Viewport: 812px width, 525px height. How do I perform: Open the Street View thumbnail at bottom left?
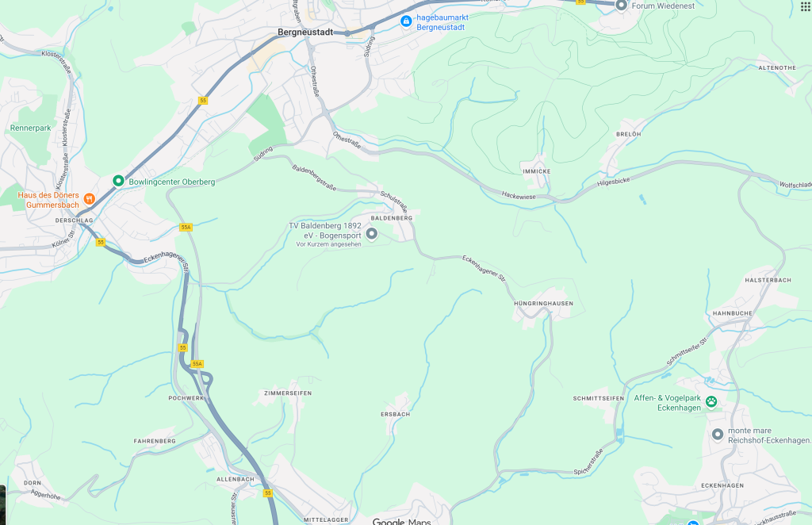tap(2, 505)
